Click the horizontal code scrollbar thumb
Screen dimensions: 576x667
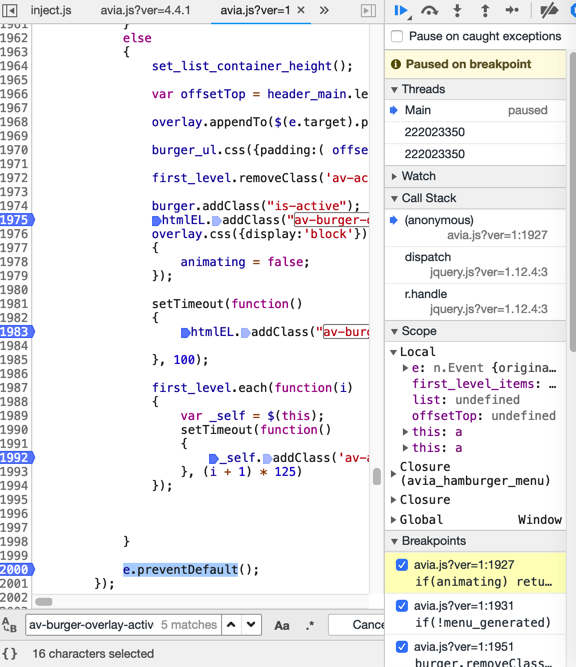point(44,601)
